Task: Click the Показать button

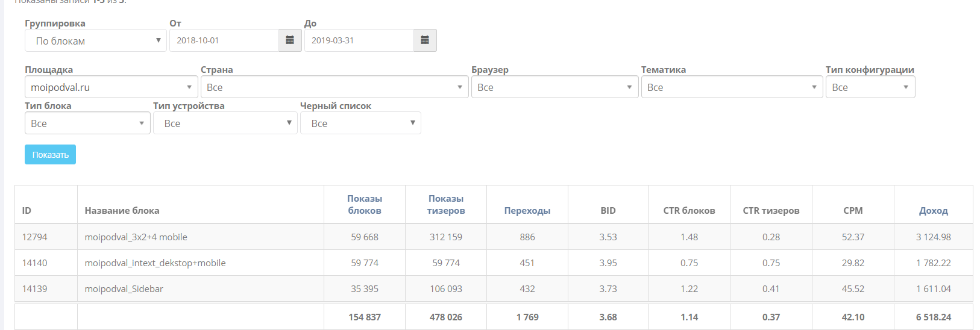Action: pyautogui.click(x=50, y=155)
